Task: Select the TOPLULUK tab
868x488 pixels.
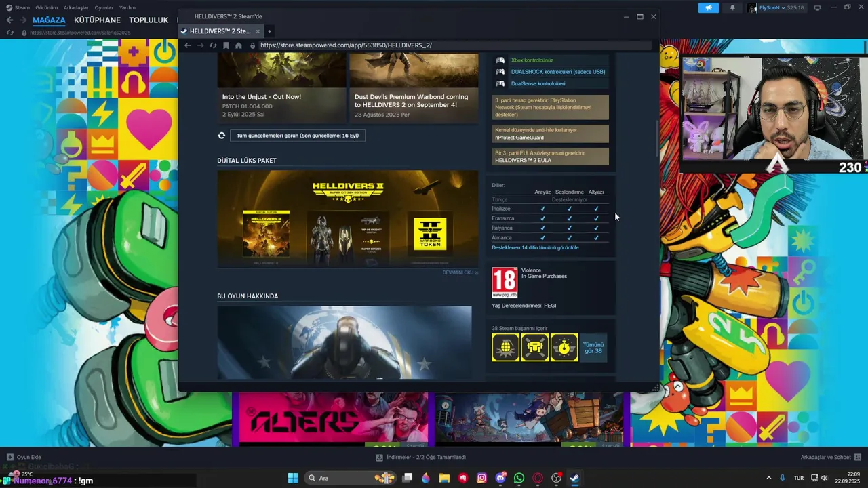Action: (x=149, y=20)
